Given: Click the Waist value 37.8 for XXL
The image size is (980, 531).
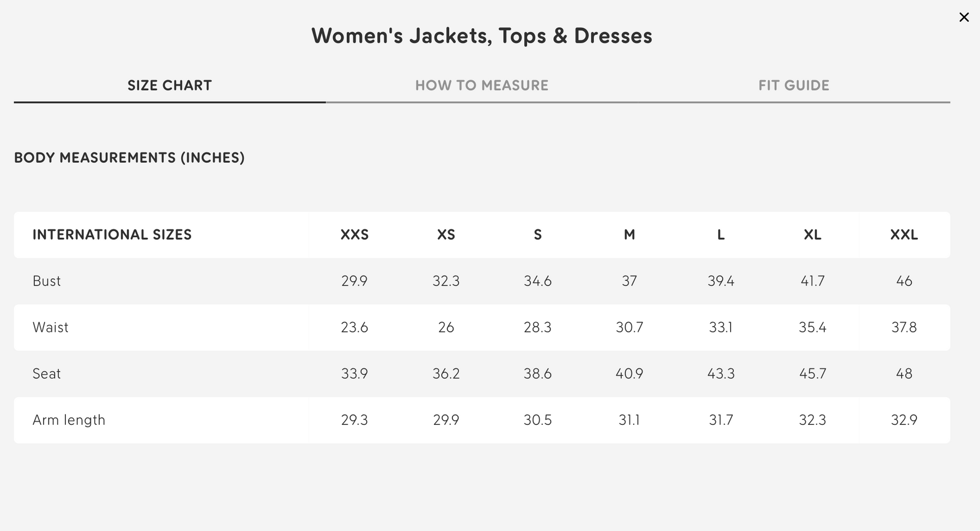Looking at the screenshot, I should tap(904, 328).
